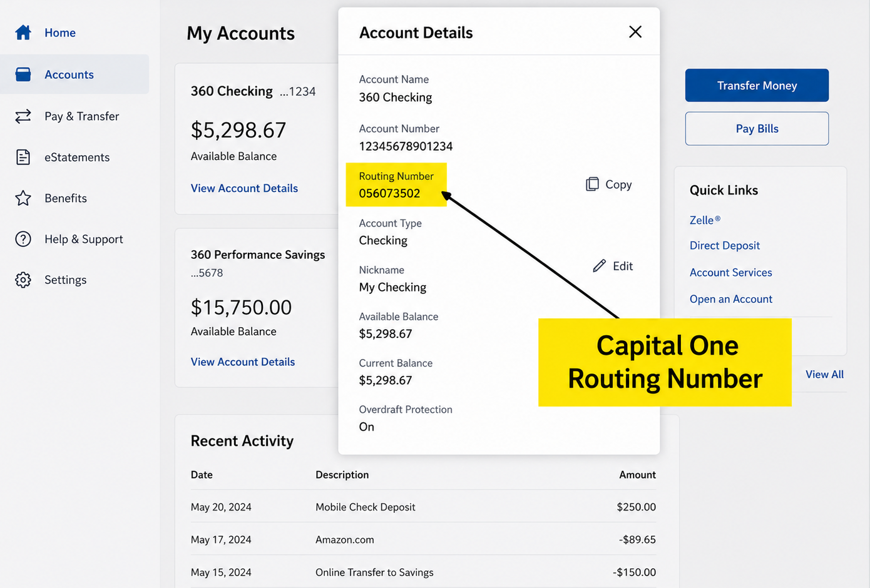Viewport: 870px width, 588px height.
Task: Click the Open an Account link
Action: [731, 299]
